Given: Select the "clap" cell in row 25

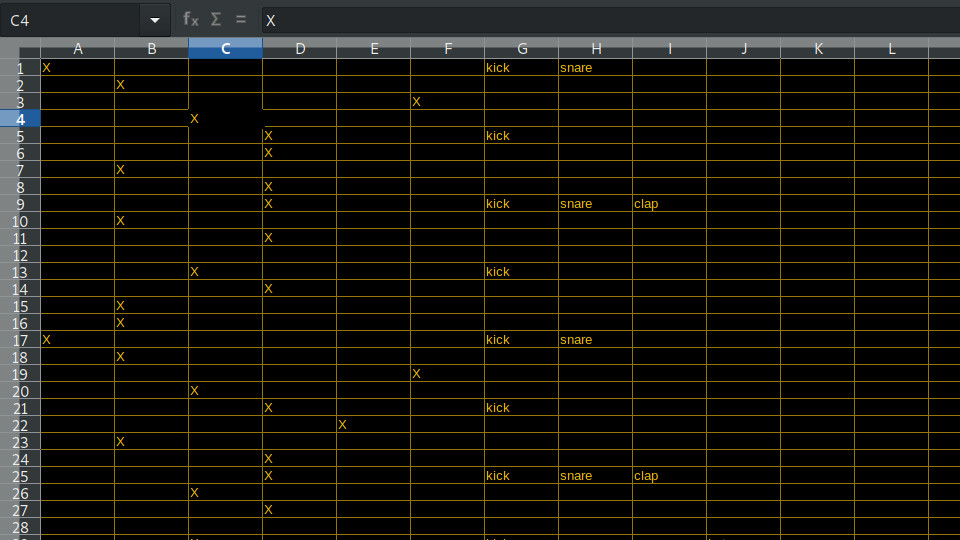Looking at the screenshot, I should (x=669, y=476).
